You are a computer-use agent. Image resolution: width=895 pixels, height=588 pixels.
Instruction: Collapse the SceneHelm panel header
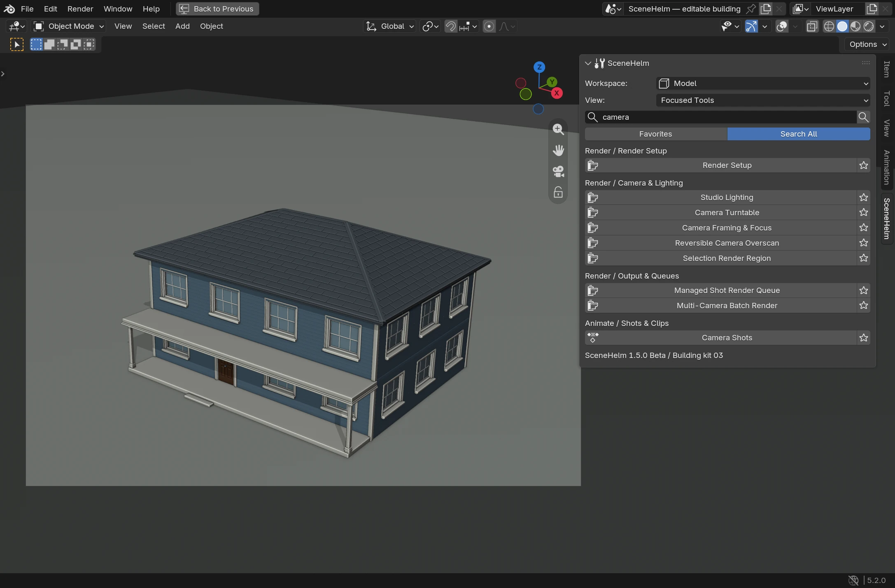[588, 63]
